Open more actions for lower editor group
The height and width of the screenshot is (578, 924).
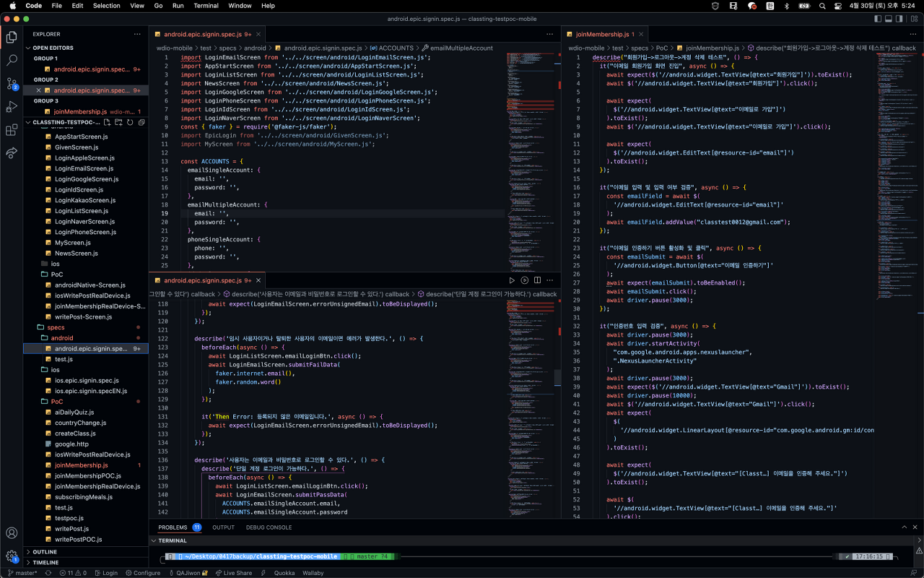point(551,280)
